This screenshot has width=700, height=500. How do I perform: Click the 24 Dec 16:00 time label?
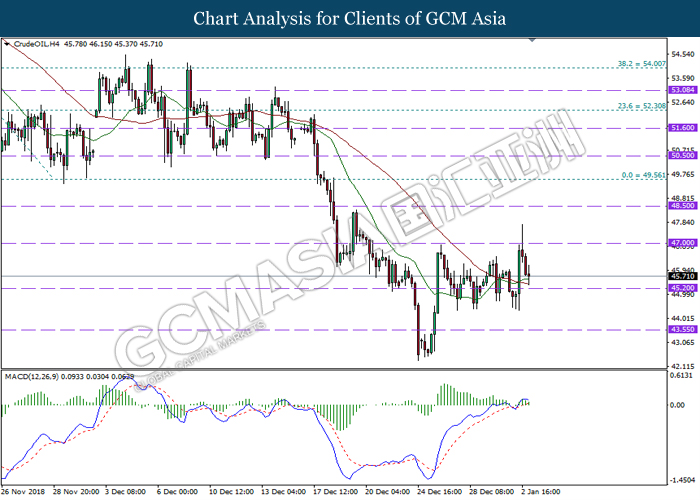(440, 492)
